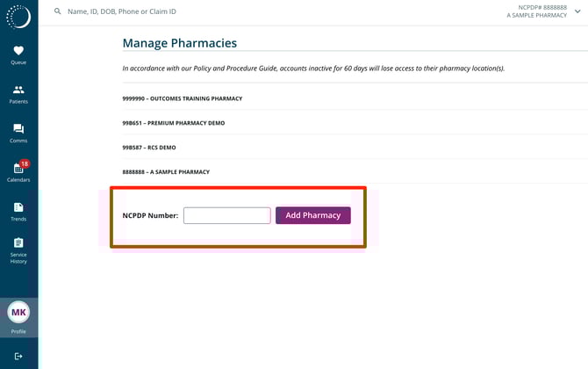The image size is (588, 369).
Task: Click the NCPDP Number input box
Action: point(226,215)
